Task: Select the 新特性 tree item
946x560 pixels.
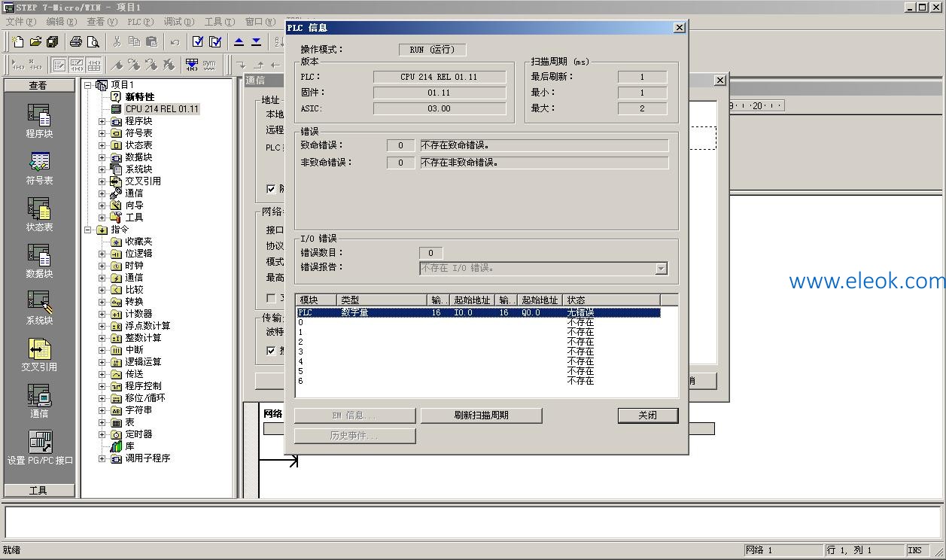Action: tap(140, 97)
